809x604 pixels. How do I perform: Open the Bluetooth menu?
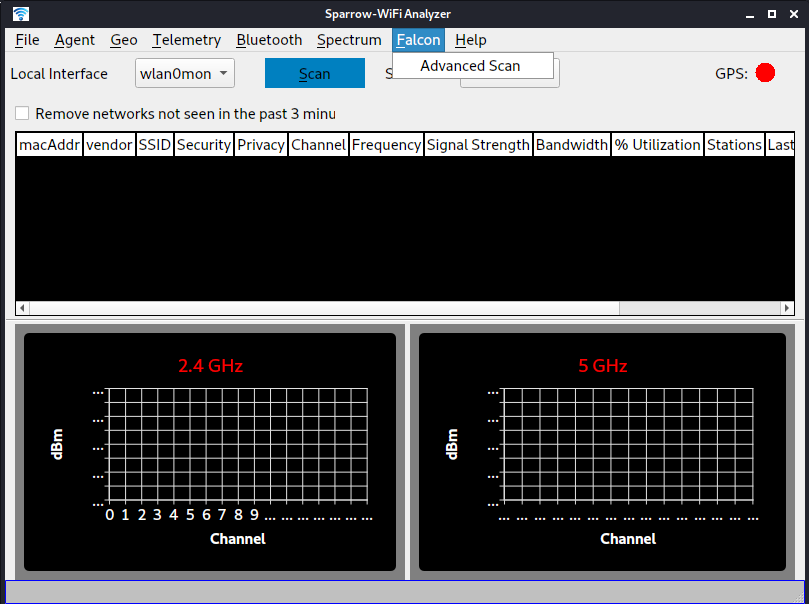[269, 40]
